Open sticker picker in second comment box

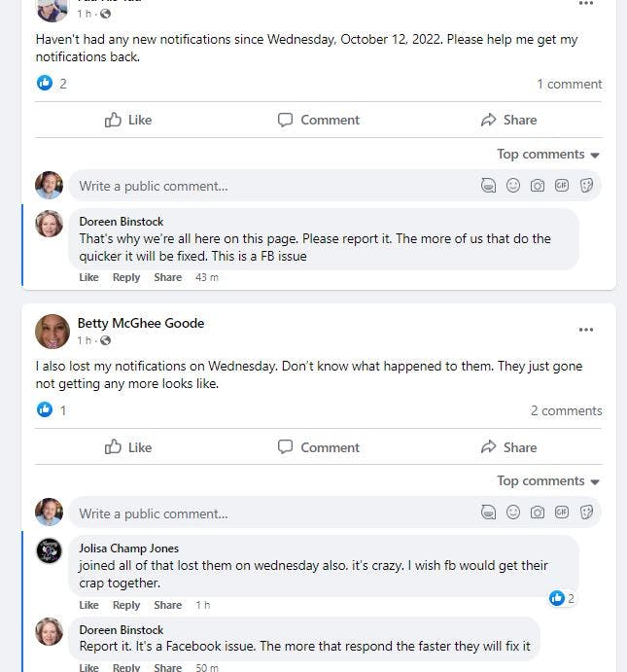[586, 513]
